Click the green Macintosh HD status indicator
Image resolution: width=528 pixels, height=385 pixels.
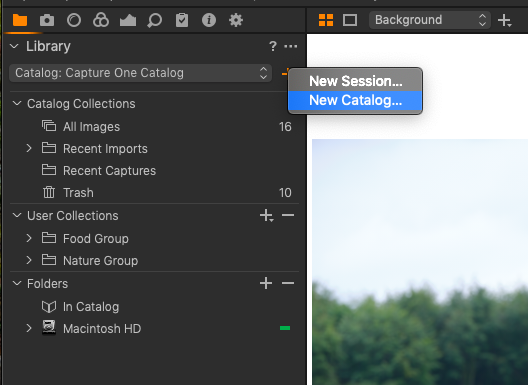[285, 328]
